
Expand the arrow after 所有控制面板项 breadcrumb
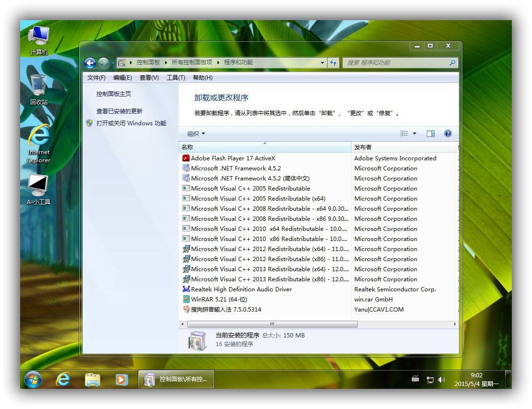pos(218,63)
